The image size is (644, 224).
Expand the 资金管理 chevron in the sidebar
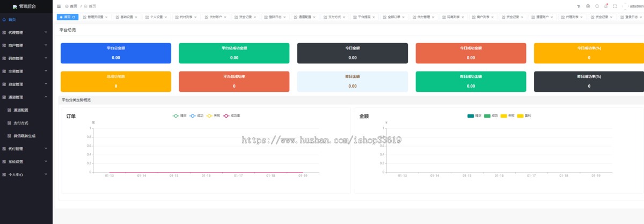46,84
